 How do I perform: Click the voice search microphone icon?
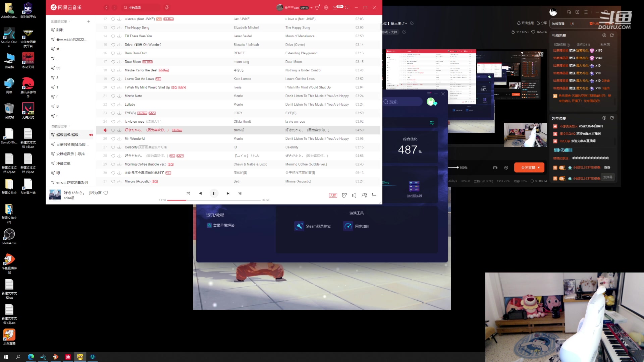(167, 7)
